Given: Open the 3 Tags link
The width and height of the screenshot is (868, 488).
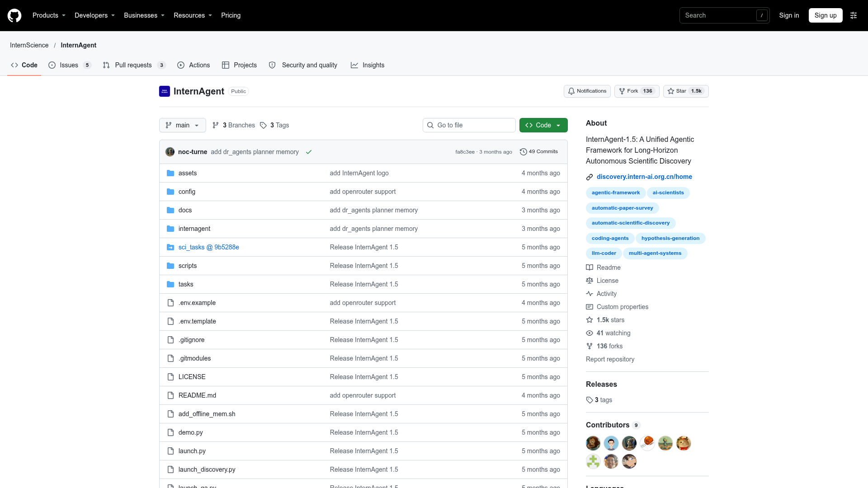Looking at the screenshot, I should click(x=274, y=125).
